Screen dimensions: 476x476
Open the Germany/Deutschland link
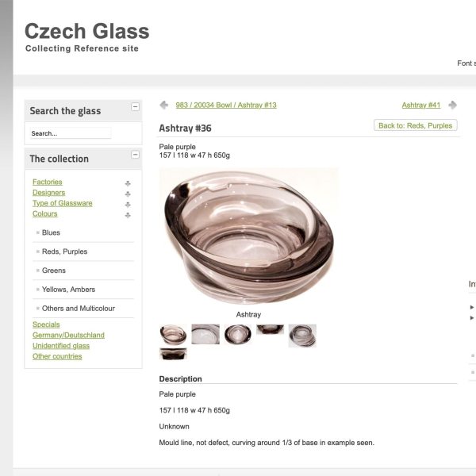(x=68, y=335)
